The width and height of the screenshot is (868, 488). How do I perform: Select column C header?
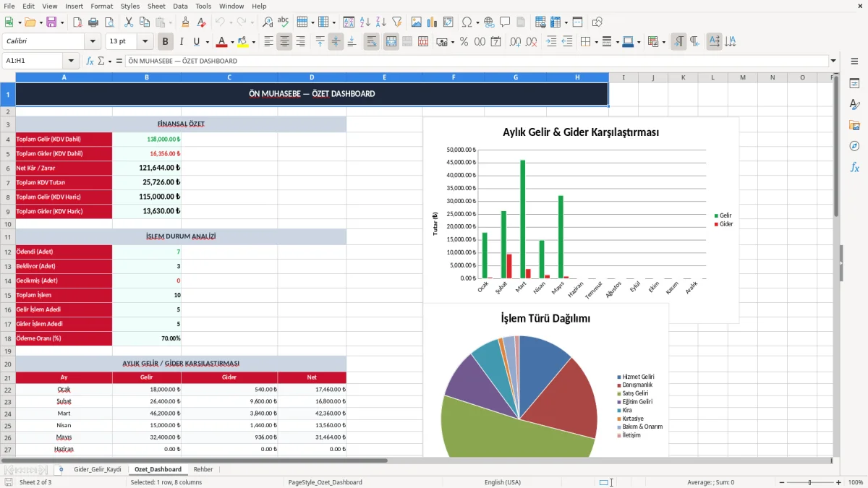coord(229,77)
